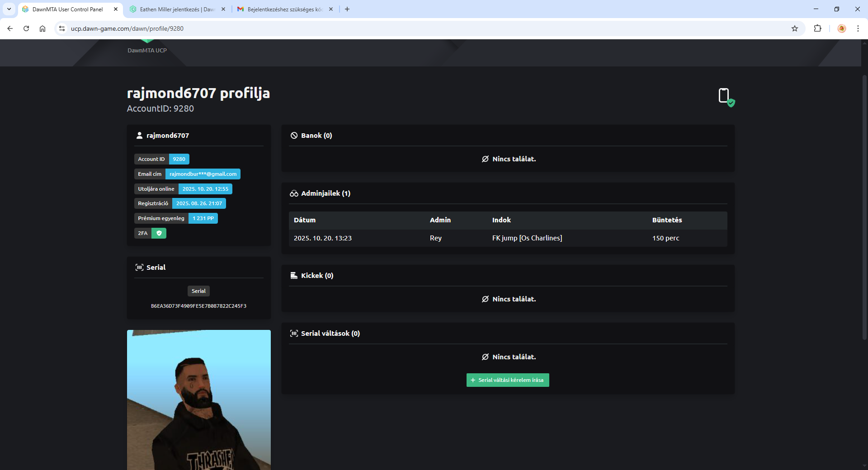
Task: Click Serial váltási kérelem írása button
Action: (507, 380)
